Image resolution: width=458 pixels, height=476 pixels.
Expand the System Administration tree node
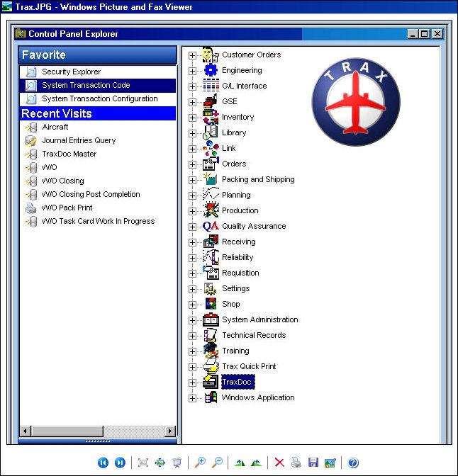192,320
